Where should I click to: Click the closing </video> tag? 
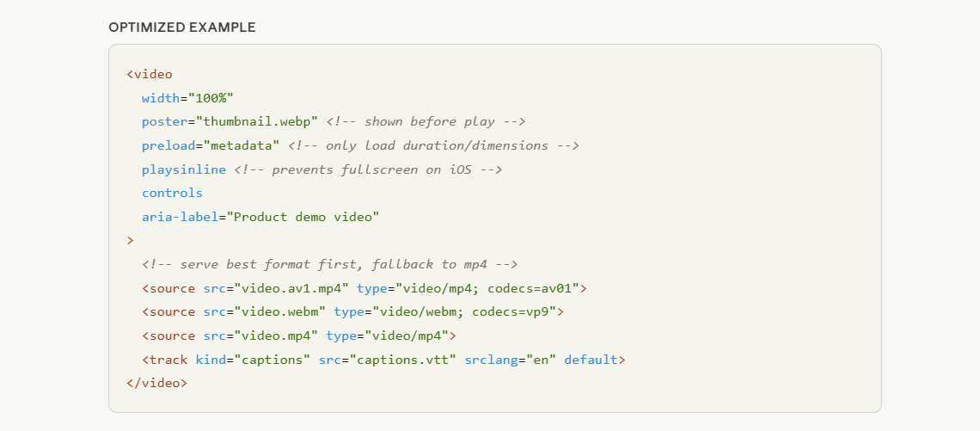click(x=156, y=384)
